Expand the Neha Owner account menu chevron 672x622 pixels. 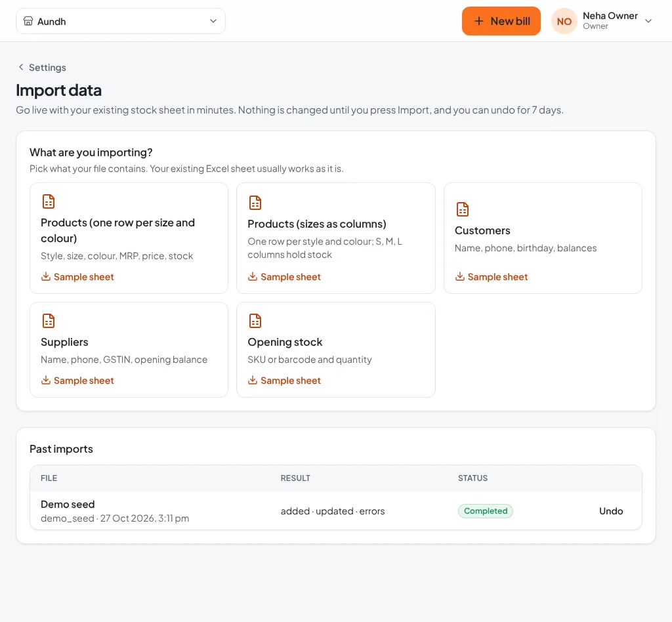point(648,21)
